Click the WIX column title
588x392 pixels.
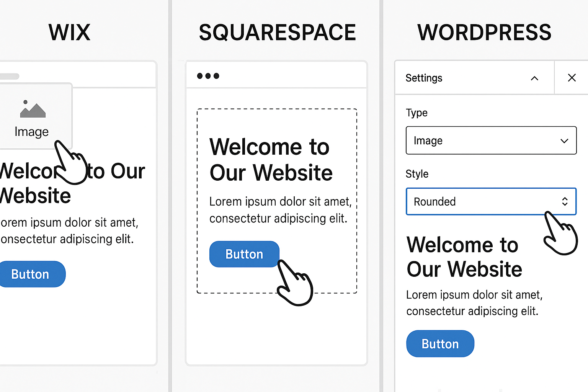(x=69, y=32)
